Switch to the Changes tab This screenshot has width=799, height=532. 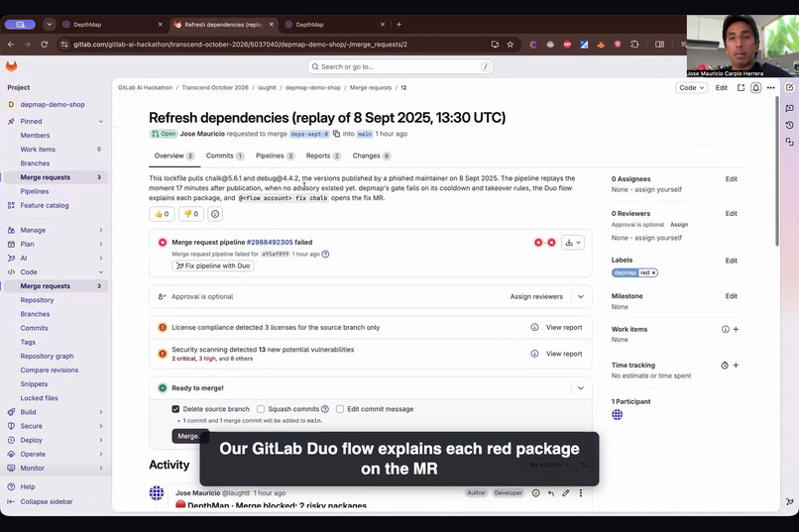pos(372,156)
